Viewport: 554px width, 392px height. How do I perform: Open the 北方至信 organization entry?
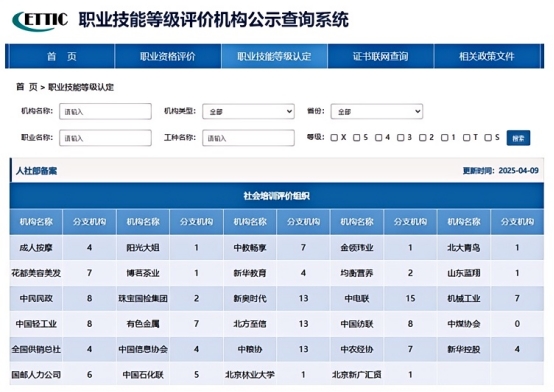[x=250, y=324]
